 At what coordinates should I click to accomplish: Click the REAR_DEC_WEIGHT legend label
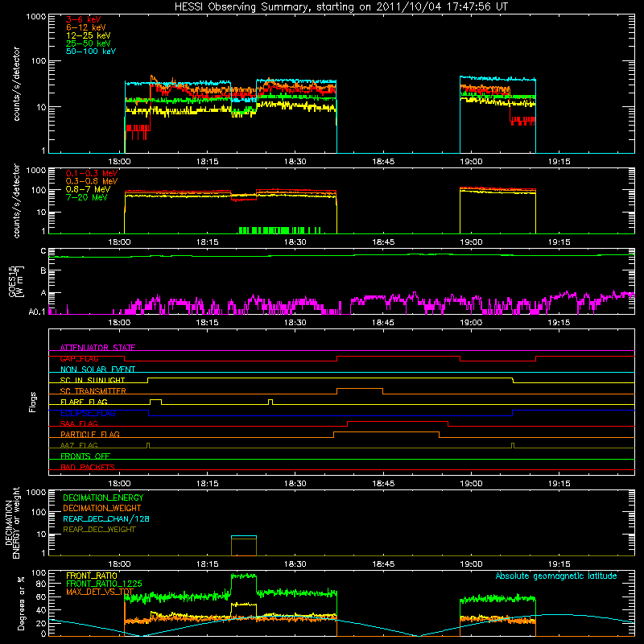[99, 530]
